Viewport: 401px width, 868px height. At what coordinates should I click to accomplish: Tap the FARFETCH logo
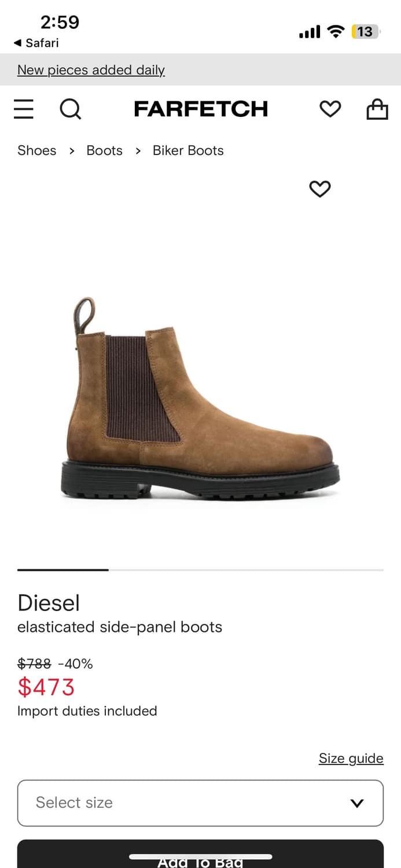tap(201, 109)
